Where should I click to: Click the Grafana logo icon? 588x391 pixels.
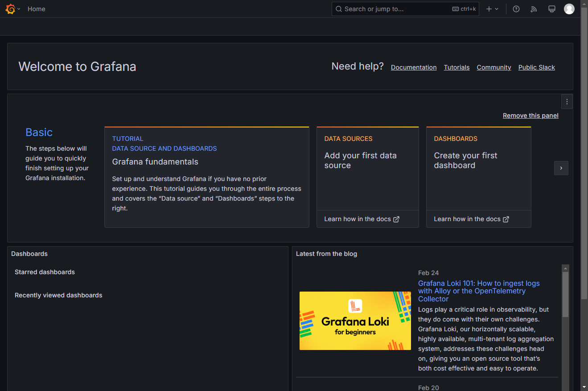click(10, 9)
